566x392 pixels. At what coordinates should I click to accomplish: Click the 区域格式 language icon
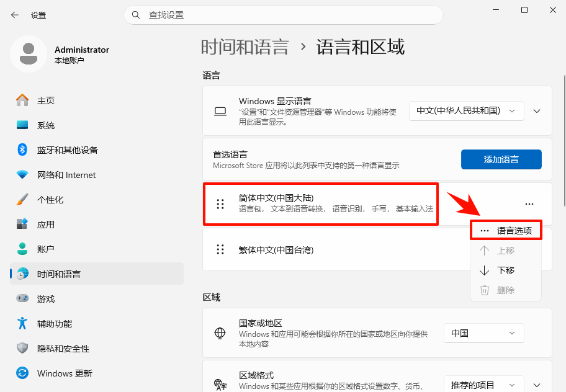(x=220, y=385)
